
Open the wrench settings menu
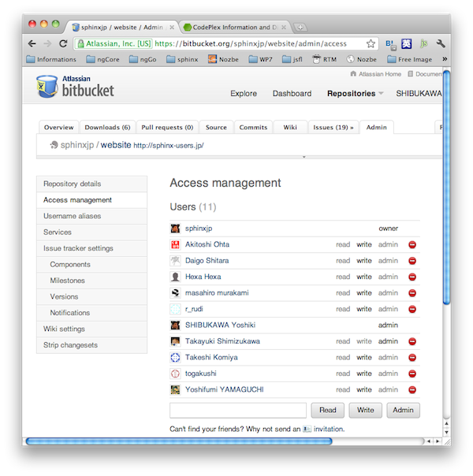click(441, 43)
